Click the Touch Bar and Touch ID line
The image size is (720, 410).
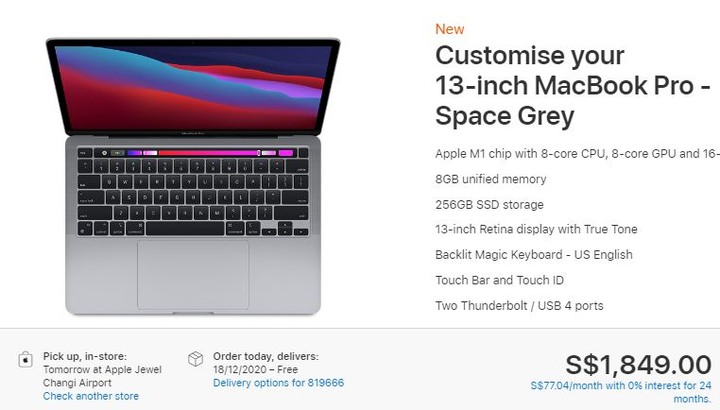(500, 280)
